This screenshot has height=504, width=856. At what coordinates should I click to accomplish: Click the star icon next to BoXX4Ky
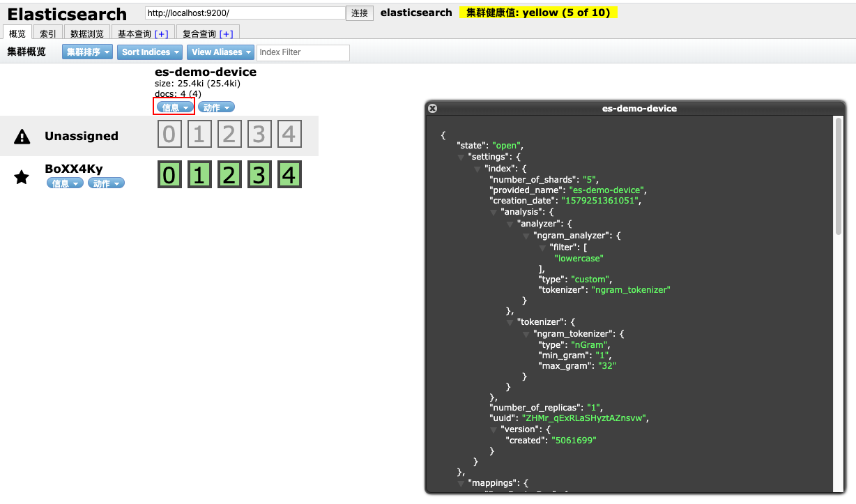tap(22, 177)
